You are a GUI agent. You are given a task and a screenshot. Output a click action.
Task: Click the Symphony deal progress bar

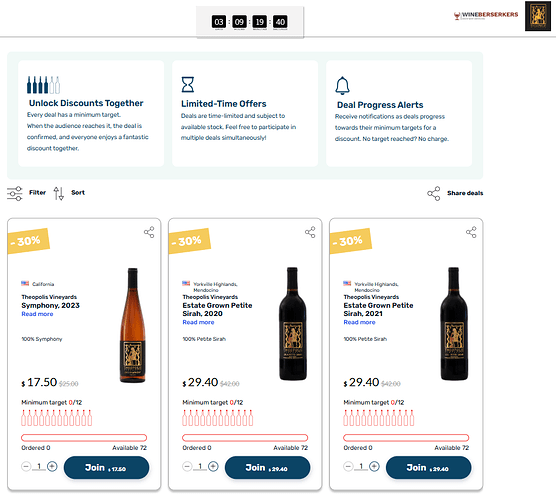pos(84,438)
